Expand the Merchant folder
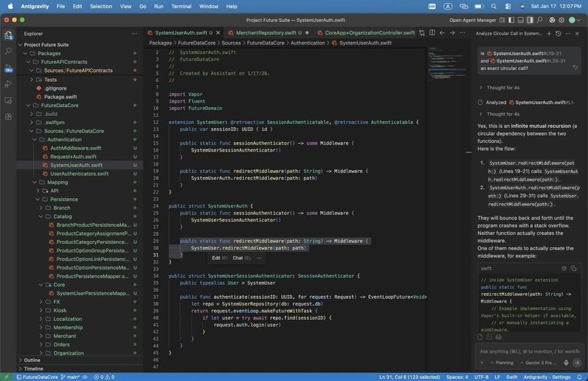Image resolution: width=588 pixels, height=381 pixels. 41,336
